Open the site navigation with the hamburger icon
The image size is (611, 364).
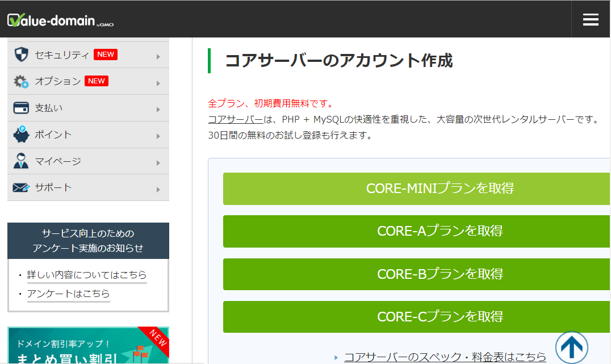[x=591, y=19]
